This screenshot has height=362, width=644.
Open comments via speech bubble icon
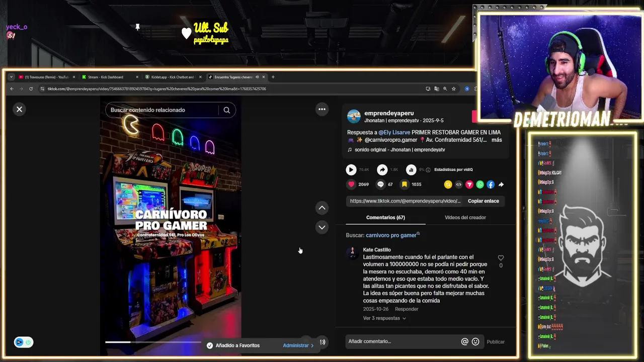(x=380, y=185)
